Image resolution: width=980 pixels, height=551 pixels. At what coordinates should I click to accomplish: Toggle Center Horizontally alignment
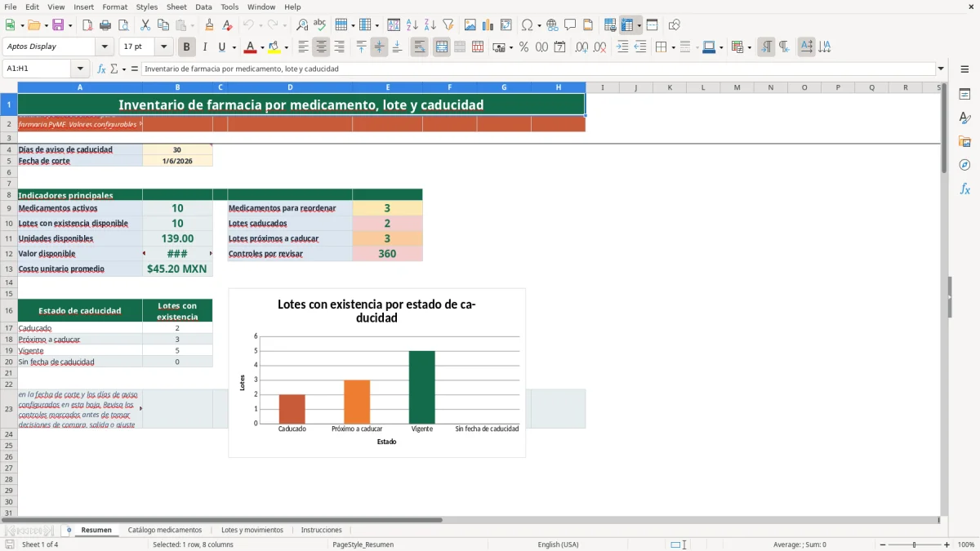point(322,47)
